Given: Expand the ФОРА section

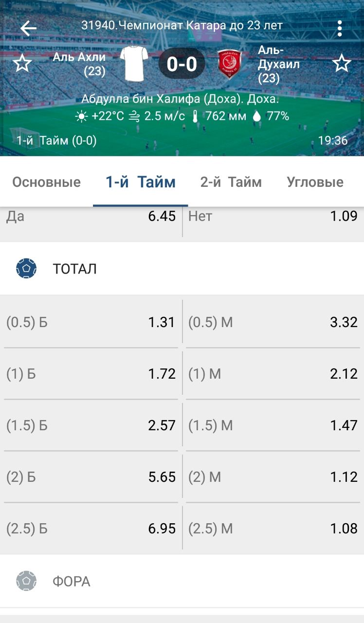Looking at the screenshot, I should point(182,581).
